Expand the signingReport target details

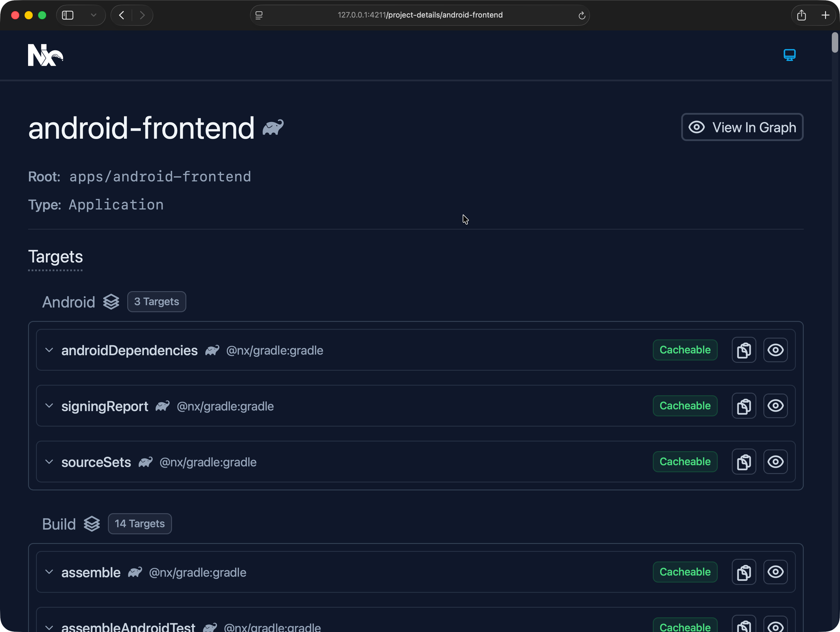point(49,406)
